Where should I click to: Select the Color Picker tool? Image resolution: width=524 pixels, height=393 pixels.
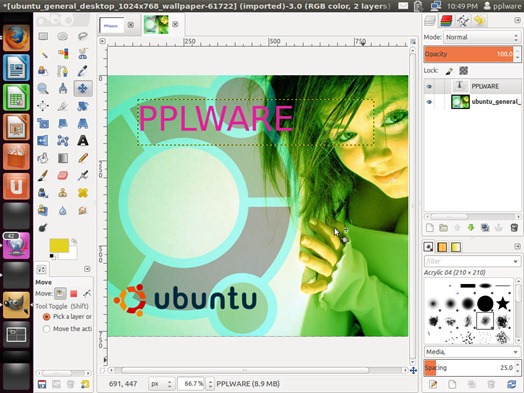pos(83,71)
